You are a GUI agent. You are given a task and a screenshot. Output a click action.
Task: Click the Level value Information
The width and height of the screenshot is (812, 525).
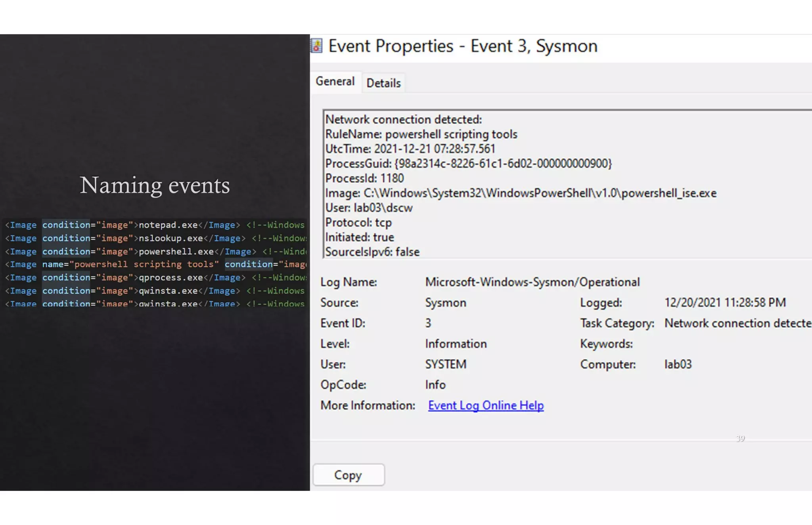pos(456,344)
